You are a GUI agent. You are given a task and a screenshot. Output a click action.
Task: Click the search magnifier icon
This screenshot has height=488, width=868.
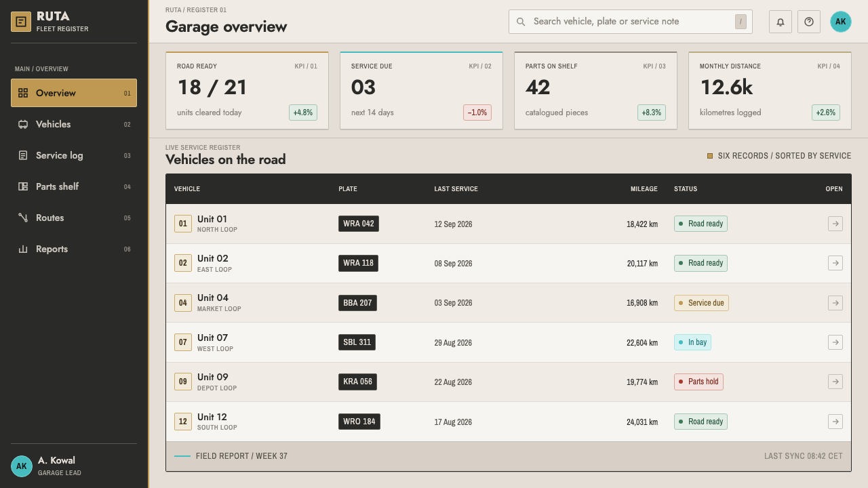pyautogui.click(x=521, y=22)
